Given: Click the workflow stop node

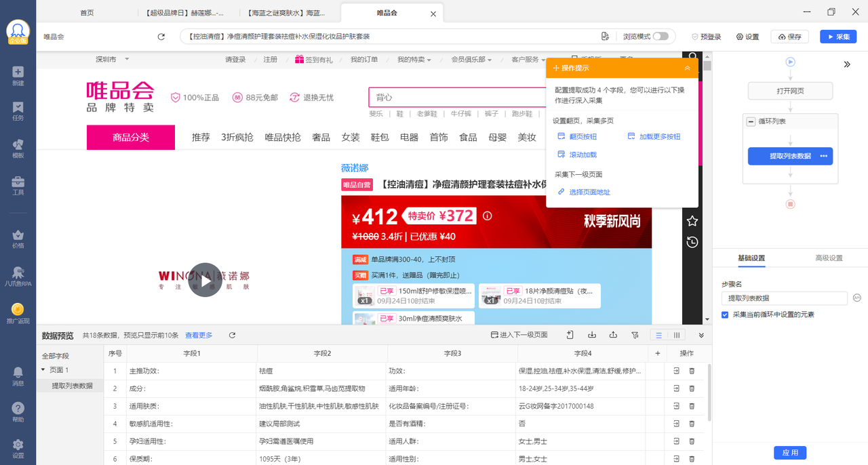Looking at the screenshot, I should (x=790, y=203).
